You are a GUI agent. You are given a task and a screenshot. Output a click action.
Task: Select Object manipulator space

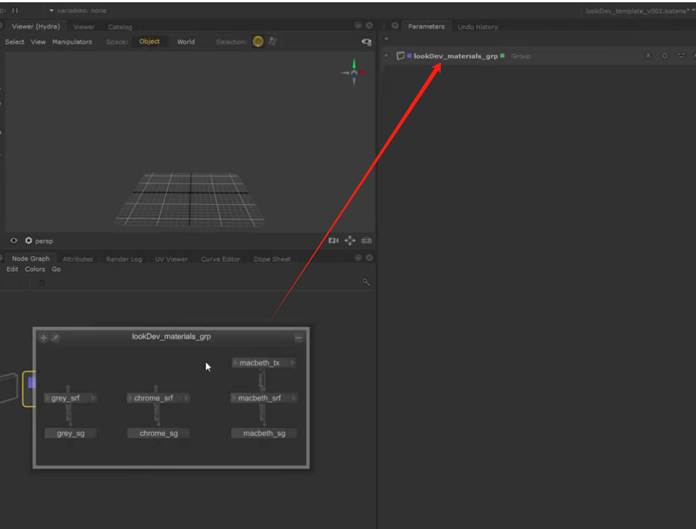(149, 42)
